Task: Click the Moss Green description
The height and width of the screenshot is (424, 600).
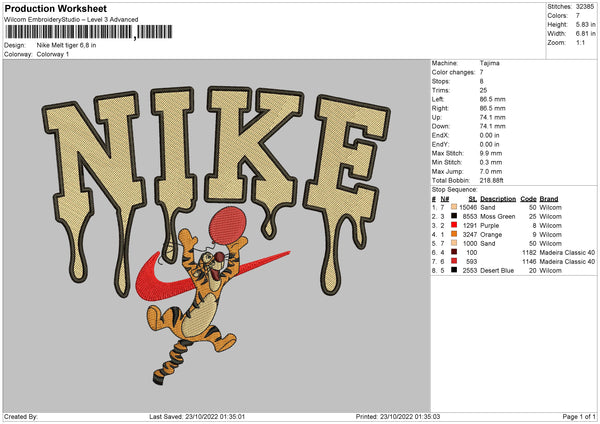Action: point(497,216)
